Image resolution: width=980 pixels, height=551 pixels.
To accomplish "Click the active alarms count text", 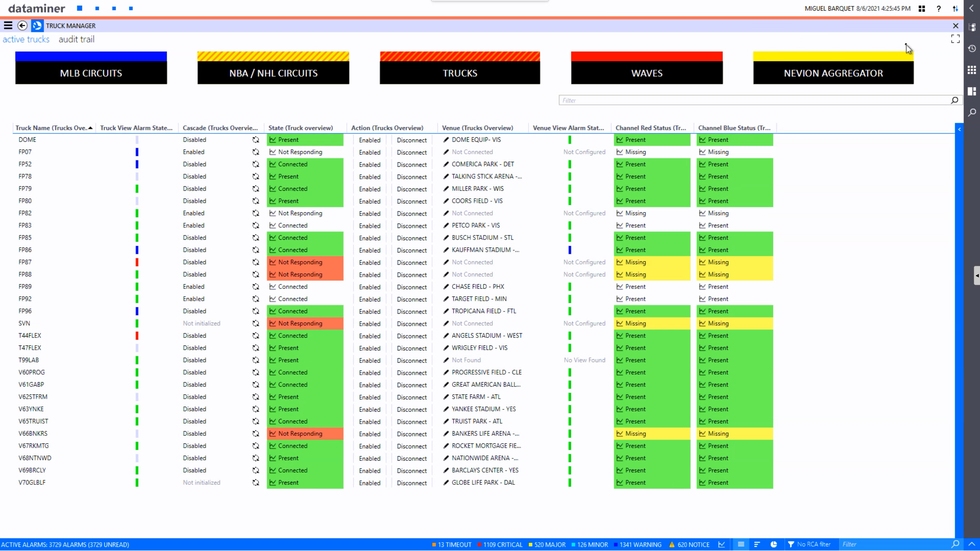I will click(65, 544).
